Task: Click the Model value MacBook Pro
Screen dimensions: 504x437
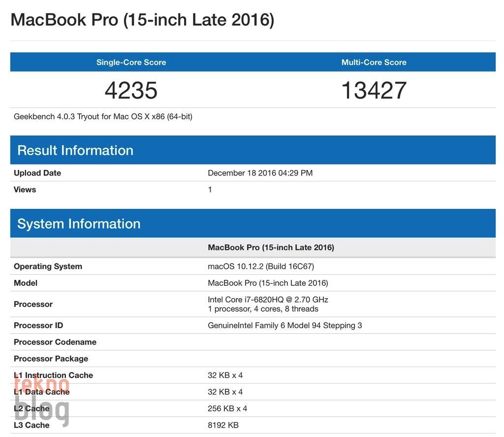Action: [x=268, y=283]
